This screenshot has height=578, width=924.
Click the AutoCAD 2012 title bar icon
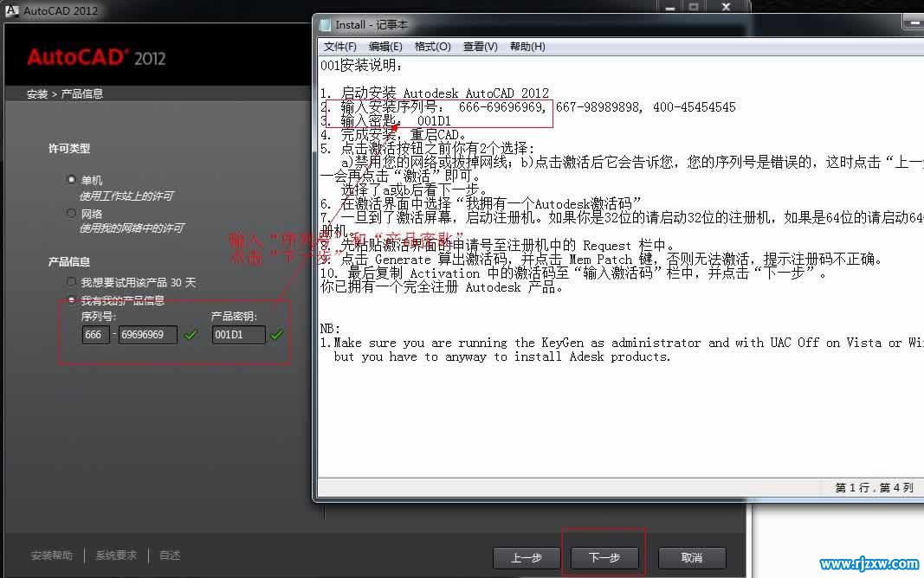[x=12, y=10]
